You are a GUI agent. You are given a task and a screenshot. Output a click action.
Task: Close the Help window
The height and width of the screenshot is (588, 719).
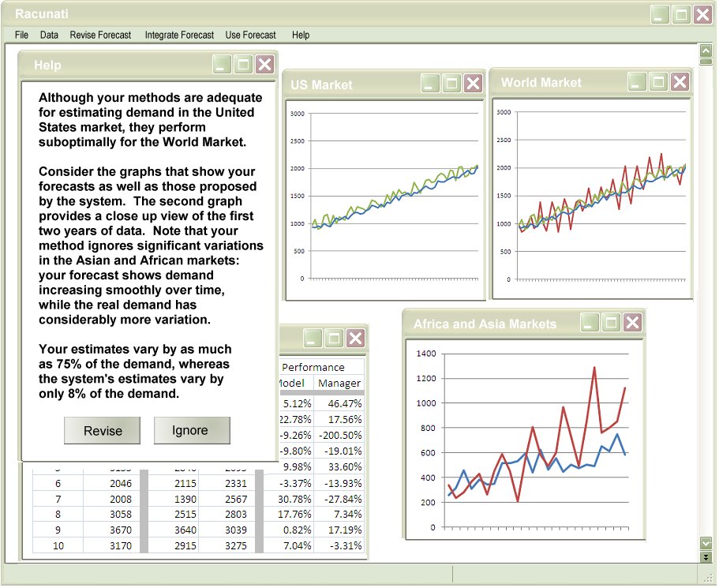(x=264, y=65)
